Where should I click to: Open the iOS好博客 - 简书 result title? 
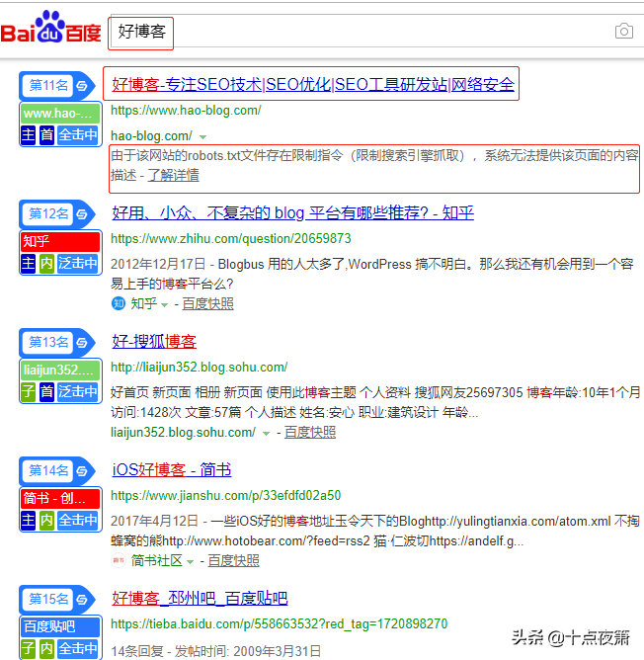click(x=172, y=469)
